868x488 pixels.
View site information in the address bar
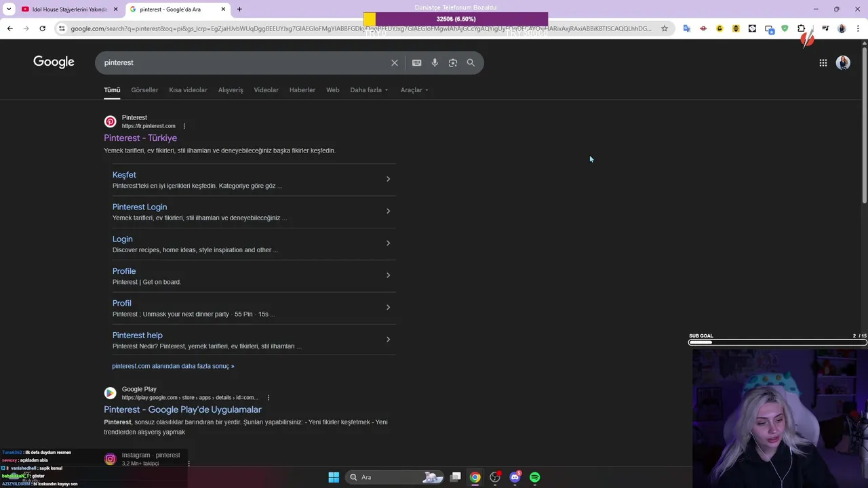click(x=62, y=28)
